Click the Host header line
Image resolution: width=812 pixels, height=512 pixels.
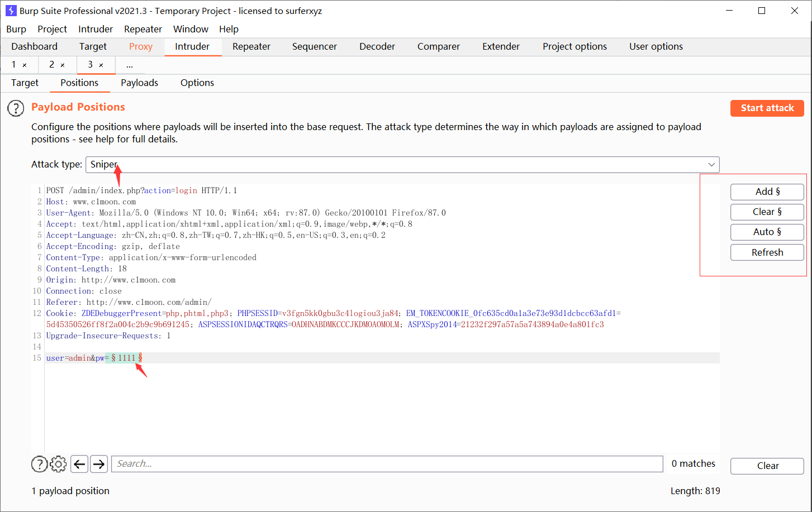pos(91,202)
